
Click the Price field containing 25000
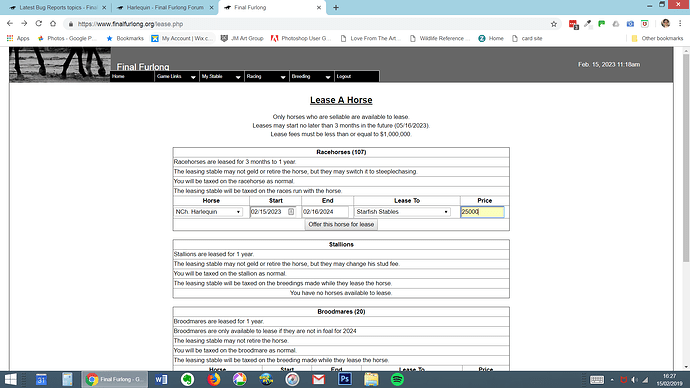tap(482, 212)
